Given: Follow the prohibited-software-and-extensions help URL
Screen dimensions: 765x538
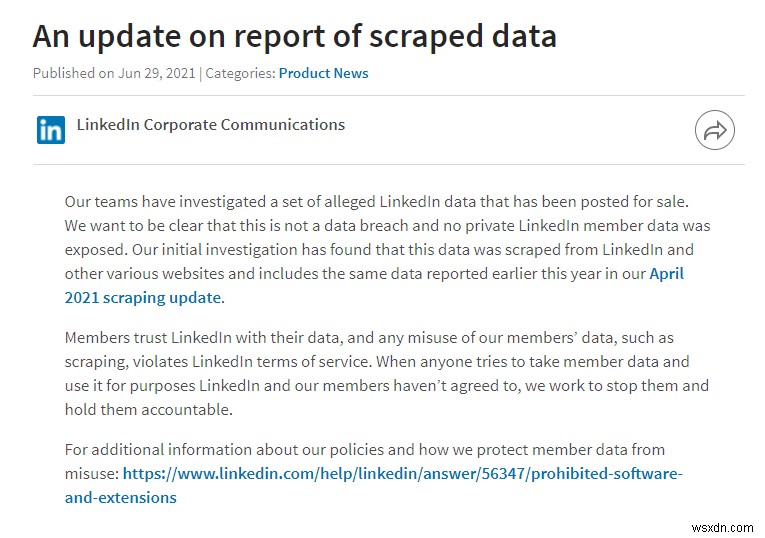Looking at the screenshot, I should point(400,473).
